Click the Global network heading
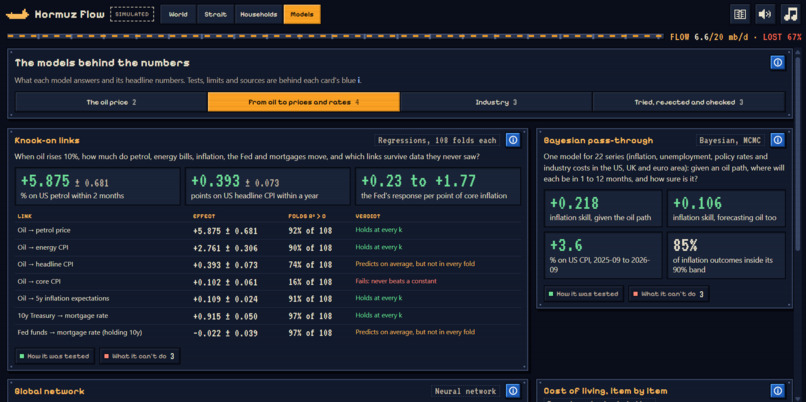The height and width of the screenshot is (402, 806). click(49, 392)
